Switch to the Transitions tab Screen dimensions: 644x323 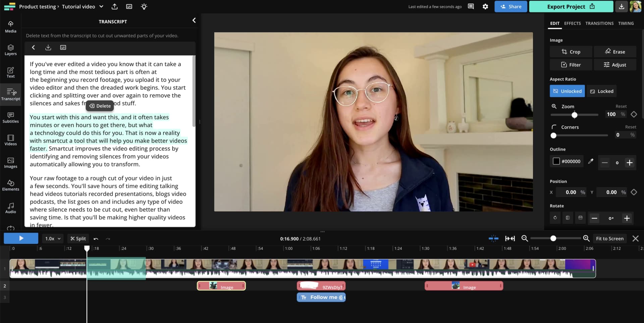click(x=599, y=23)
